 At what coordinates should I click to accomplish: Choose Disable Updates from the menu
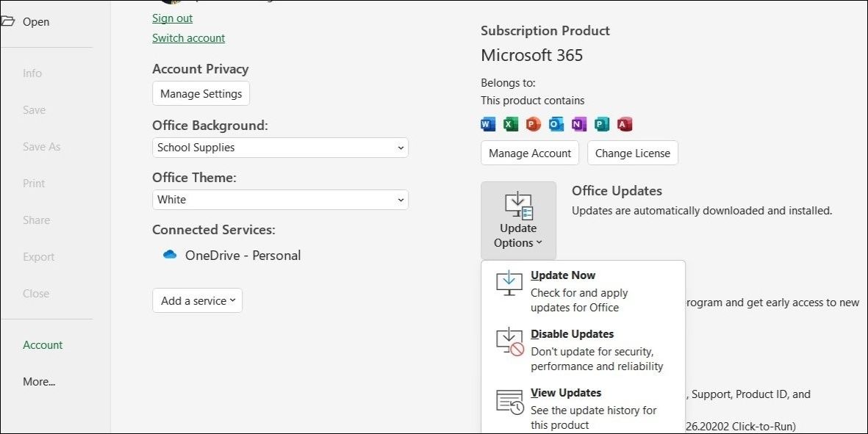tap(583, 350)
